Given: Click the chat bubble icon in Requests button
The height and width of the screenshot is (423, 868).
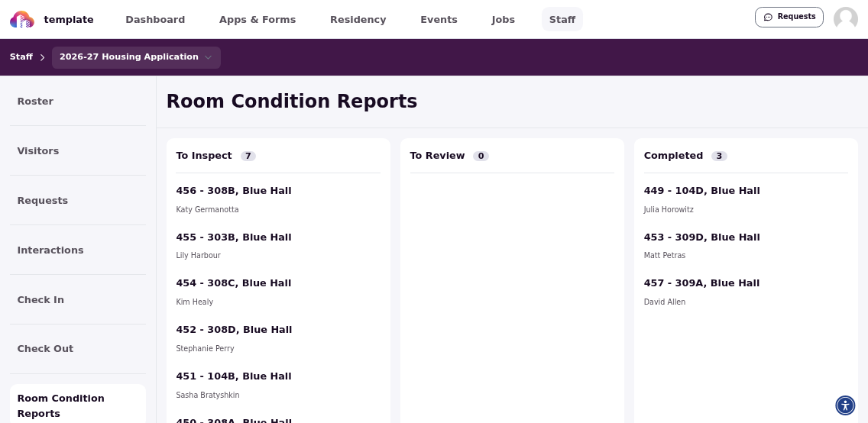Looking at the screenshot, I should [x=768, y=17].
